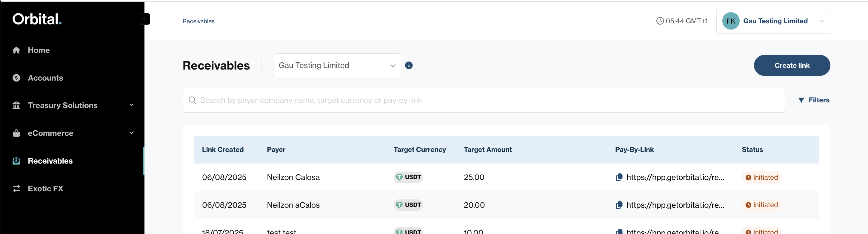Image resolution: width=868 pixels, height=234 pixels.
Task: Click the Filters funnel icon
Action: 801,100
